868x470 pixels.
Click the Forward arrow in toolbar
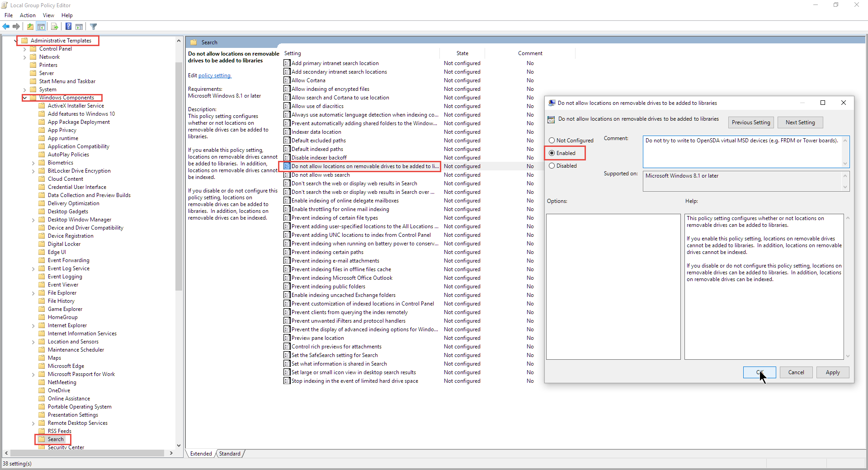tap(16, 27)
